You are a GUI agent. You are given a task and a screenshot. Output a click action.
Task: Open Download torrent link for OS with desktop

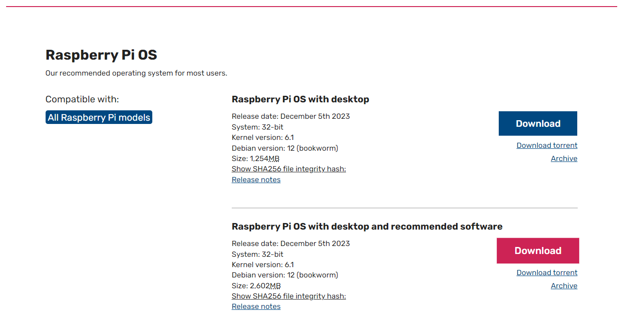coord(547,146)
